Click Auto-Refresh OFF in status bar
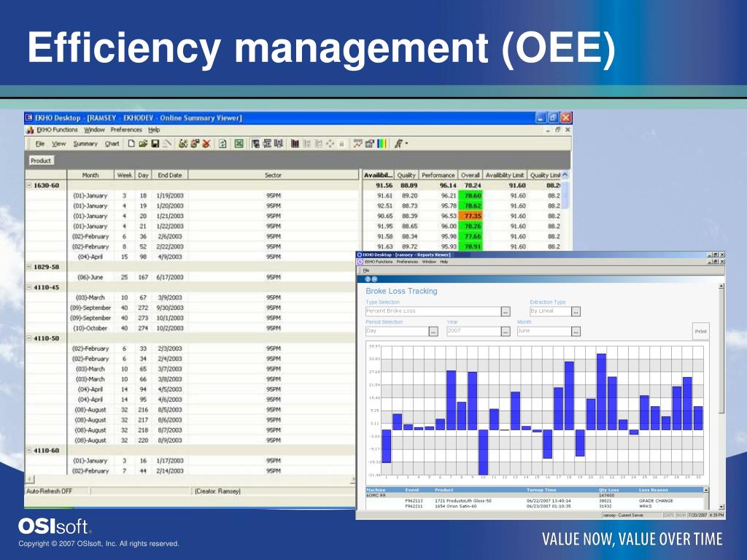 point(49,491)
